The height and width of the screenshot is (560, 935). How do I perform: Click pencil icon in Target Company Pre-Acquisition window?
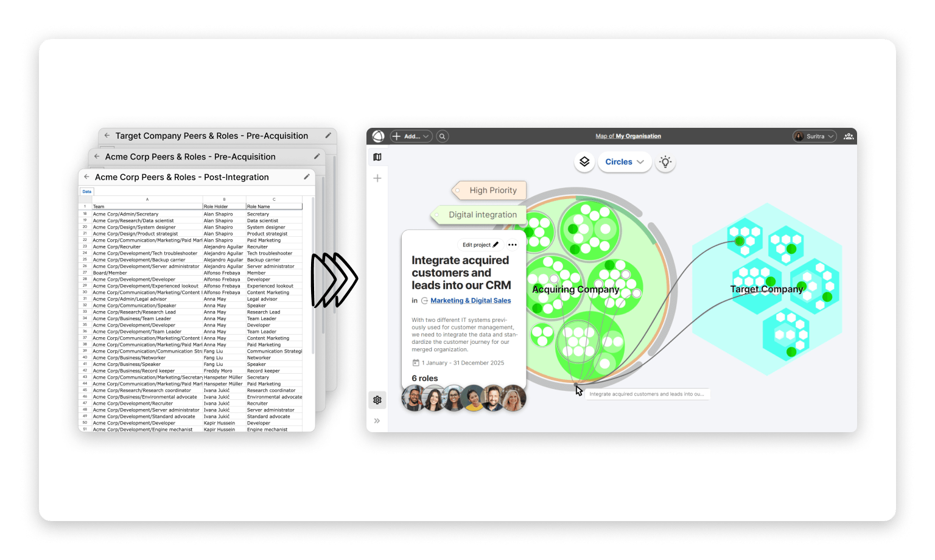pyautogui.click(x=328, y=135)
